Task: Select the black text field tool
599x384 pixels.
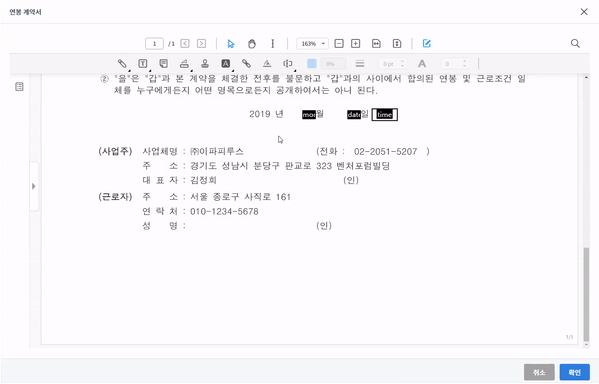Action: point(226,63)
